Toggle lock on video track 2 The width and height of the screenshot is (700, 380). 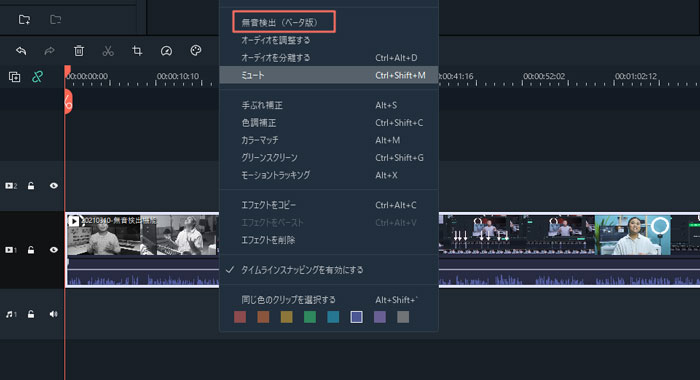31,186
